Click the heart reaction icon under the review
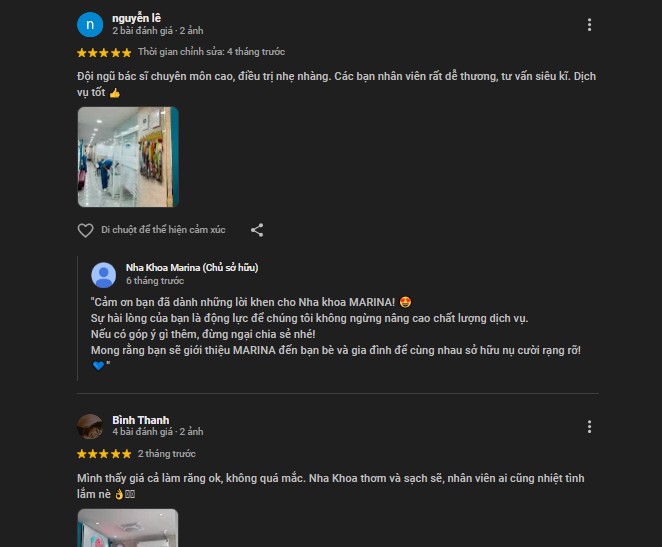This screenshot has height=547, width=662. click(85, 230)
